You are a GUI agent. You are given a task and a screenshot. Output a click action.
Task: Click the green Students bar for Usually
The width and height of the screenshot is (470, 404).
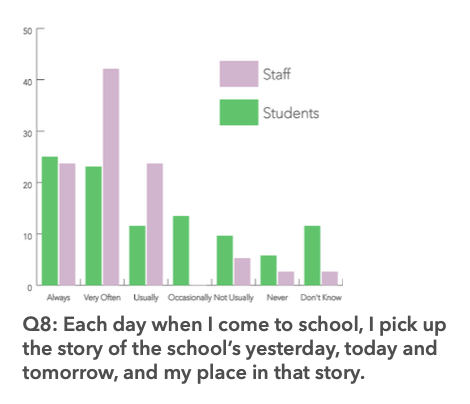[x=137, y=256]
